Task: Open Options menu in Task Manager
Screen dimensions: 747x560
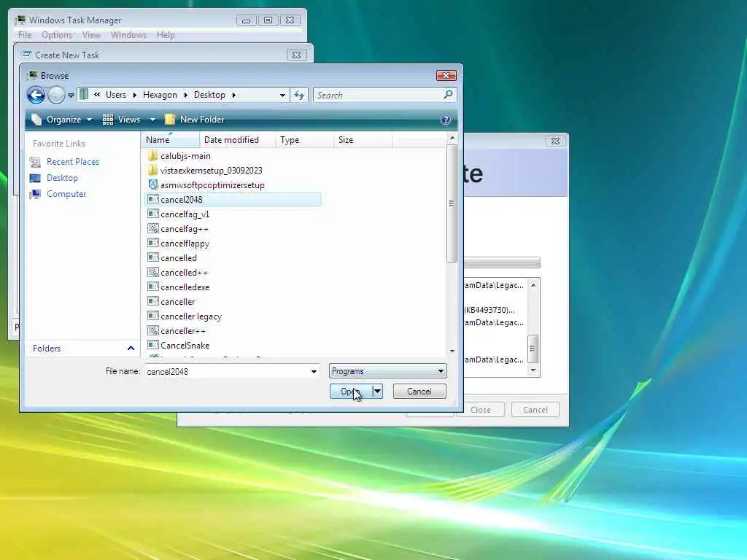Action: click(x=57, y=35)
